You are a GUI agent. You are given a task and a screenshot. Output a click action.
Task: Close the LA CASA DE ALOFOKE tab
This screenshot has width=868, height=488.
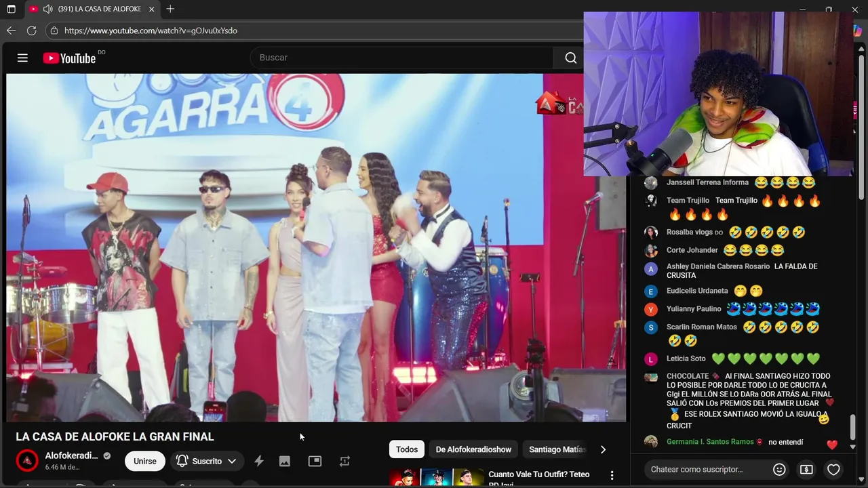[x=151, y=9]
